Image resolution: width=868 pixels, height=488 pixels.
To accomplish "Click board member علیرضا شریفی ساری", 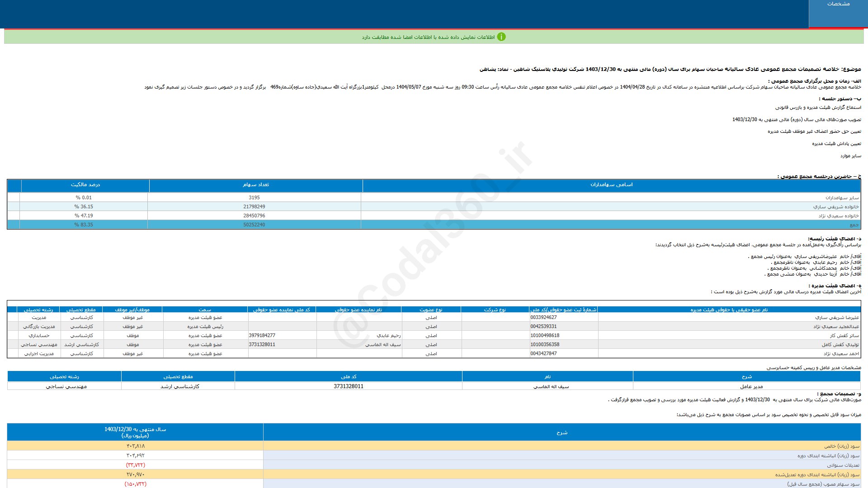I will click(x=837, y=318).
